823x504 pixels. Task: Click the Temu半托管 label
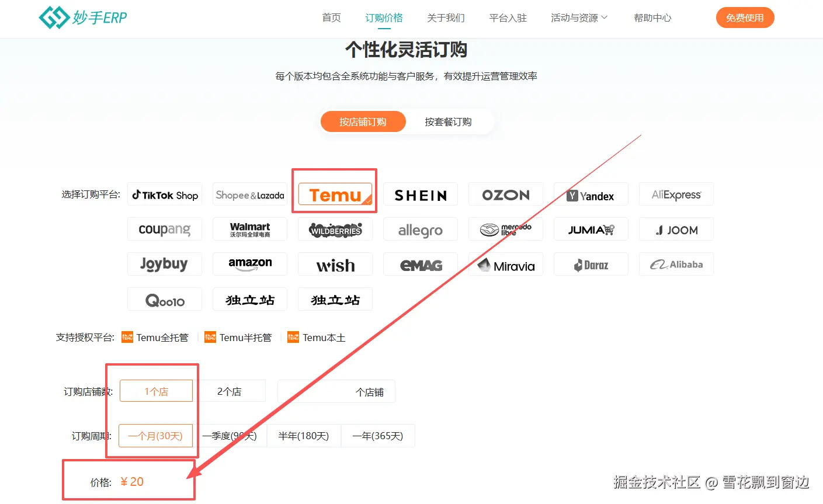pos(245,338)
